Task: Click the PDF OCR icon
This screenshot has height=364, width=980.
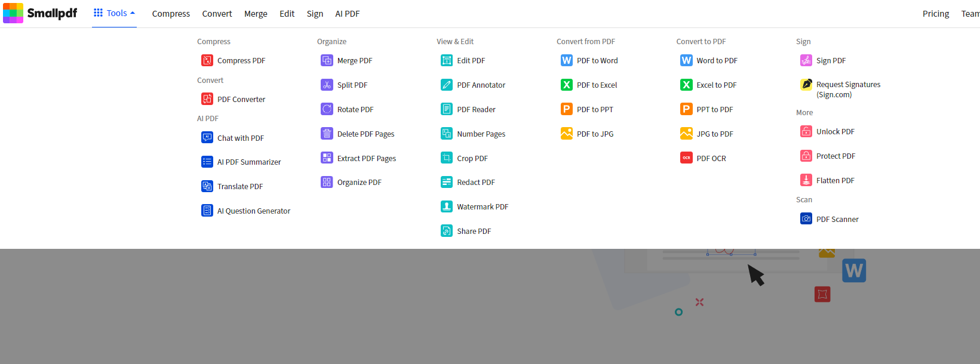Action: coord(686,158)
